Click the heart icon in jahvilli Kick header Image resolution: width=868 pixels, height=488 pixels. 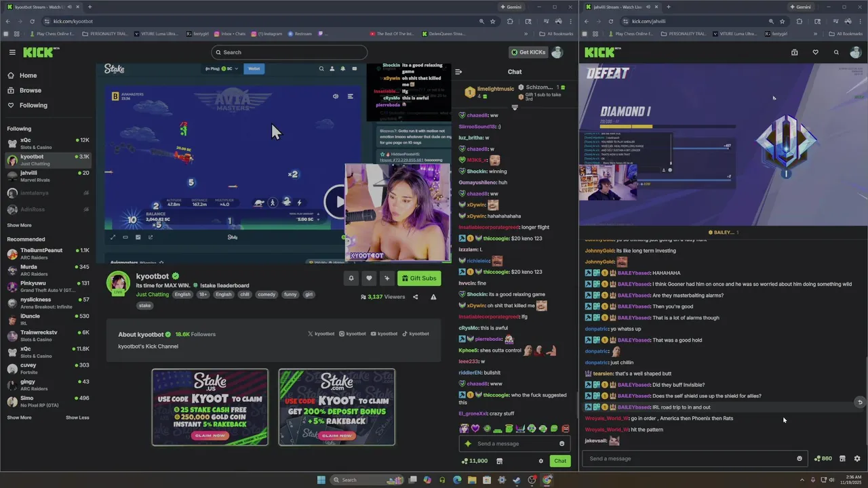(815, 52)
